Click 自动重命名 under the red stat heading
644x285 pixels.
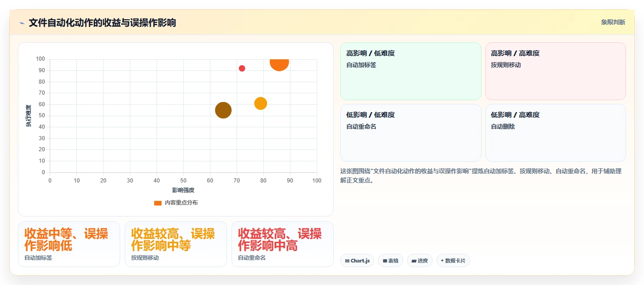pos(252,258)
